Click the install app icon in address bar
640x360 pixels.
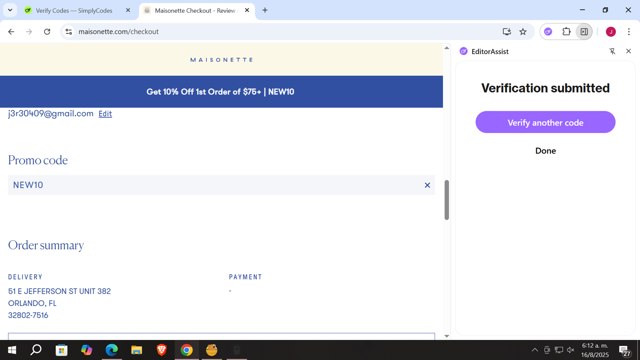[507, 31]
